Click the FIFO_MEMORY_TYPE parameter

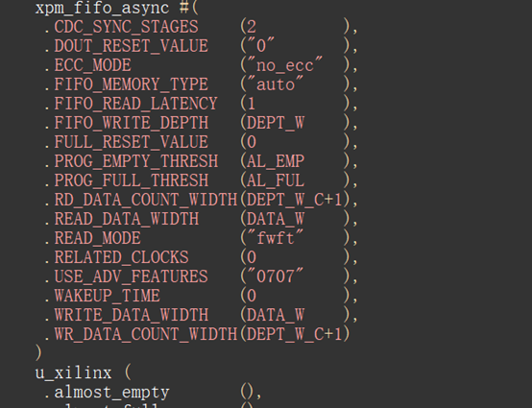click(131, 84)
